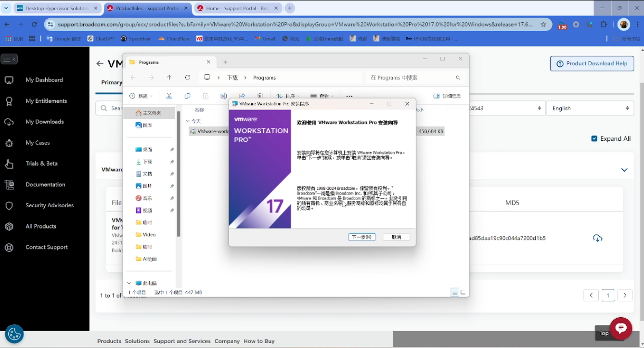The height and width of the screenshot is (348, 644).
Task: Open Gmail bookmark in bookmarks bar
Action: (x=265, y=38)
